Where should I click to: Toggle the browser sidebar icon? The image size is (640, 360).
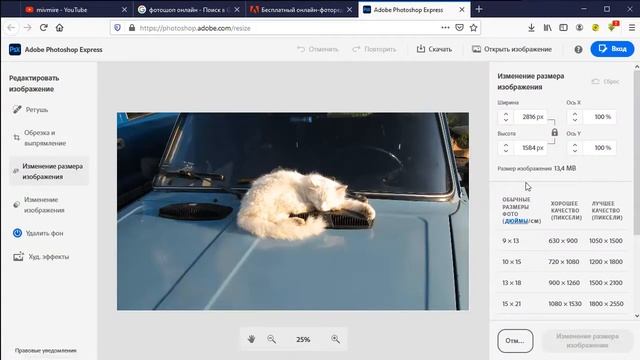click(x=563, y=28)
